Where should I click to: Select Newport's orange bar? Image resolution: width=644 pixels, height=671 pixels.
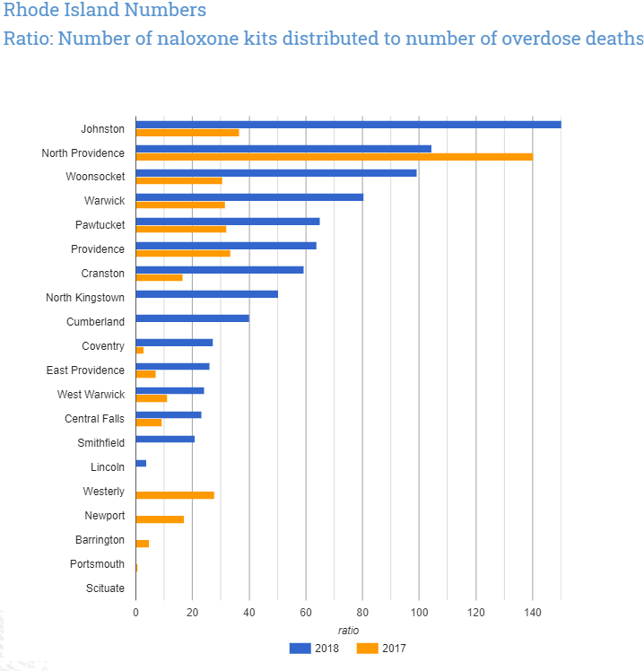160,519
